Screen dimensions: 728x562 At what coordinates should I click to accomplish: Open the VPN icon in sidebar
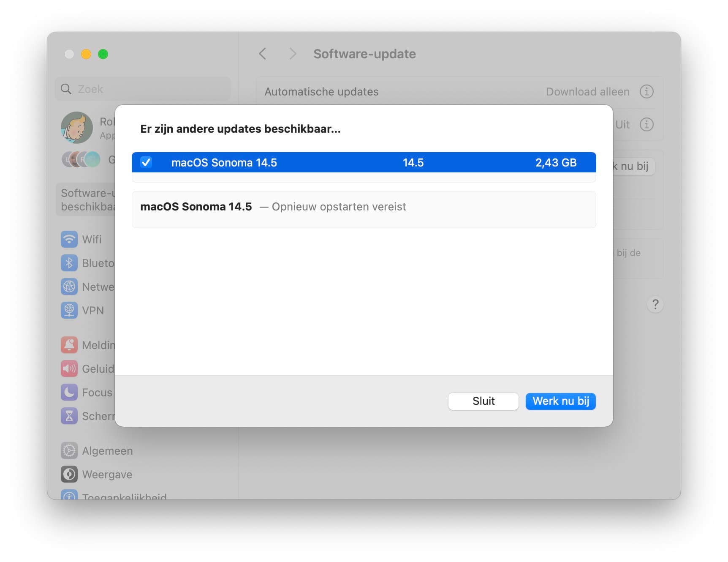click(69, 310)
